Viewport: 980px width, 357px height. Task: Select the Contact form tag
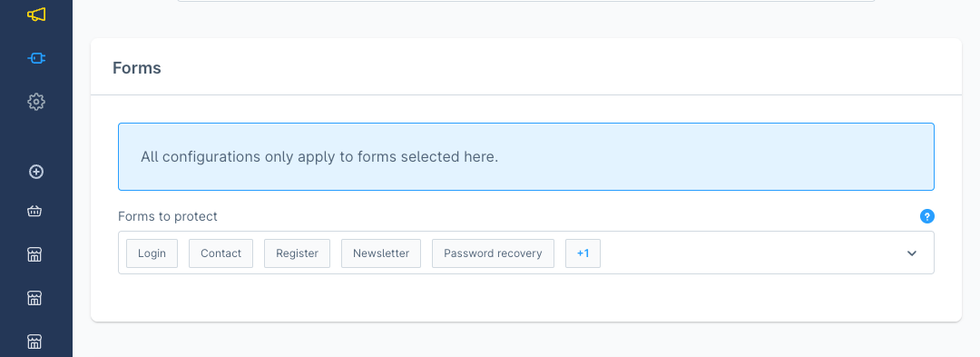[x=220, y=253]
